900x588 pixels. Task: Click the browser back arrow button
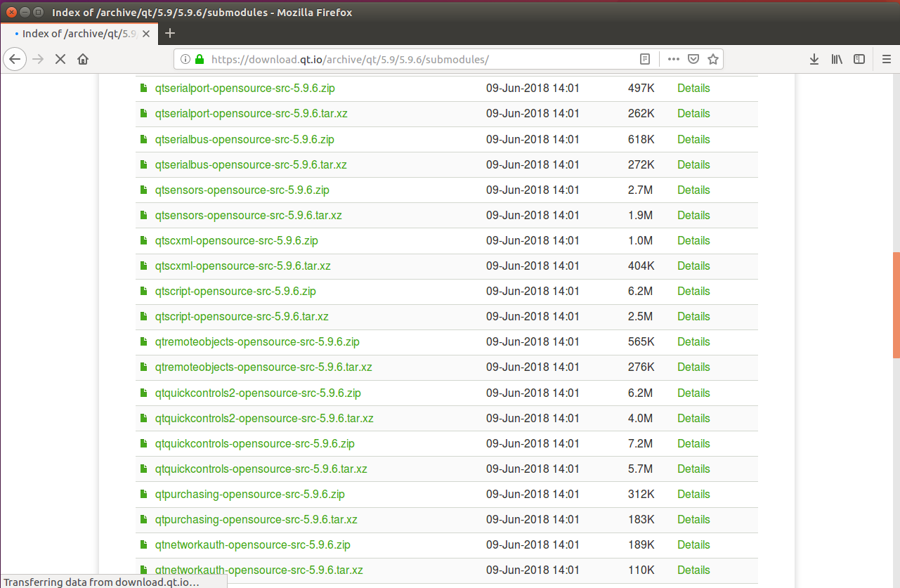(x=15, y=60)
